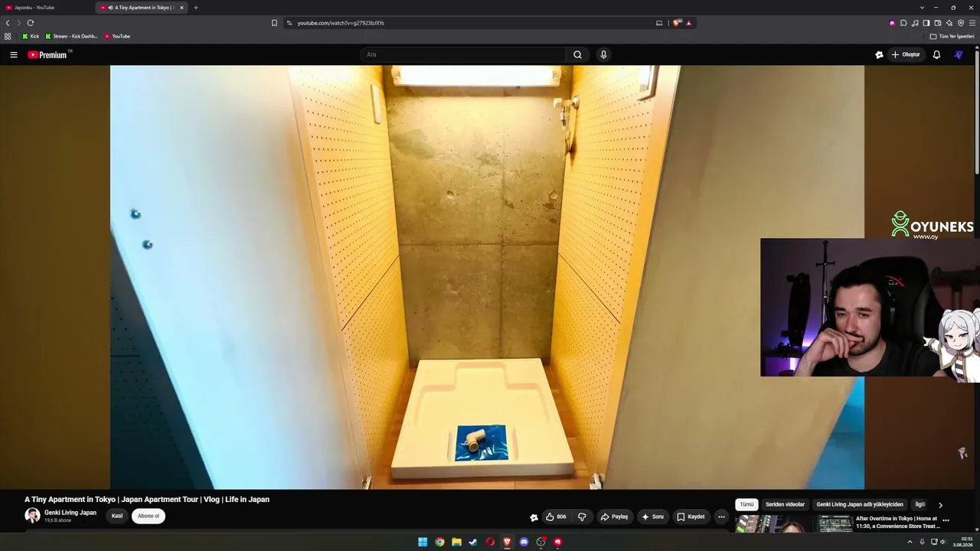Open the volume icon in the system tray
Viewport: 980px width, 551px height.
pos(942,542)
